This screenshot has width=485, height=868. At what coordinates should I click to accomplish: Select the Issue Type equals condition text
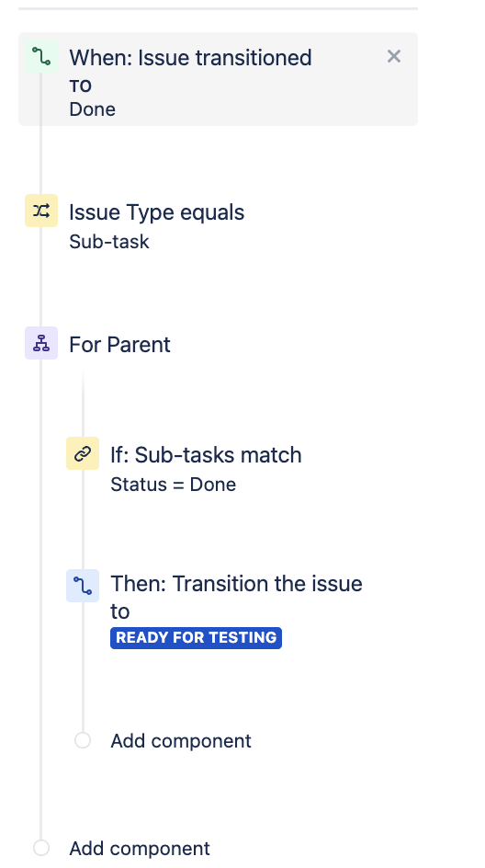(x=156, y=212)
